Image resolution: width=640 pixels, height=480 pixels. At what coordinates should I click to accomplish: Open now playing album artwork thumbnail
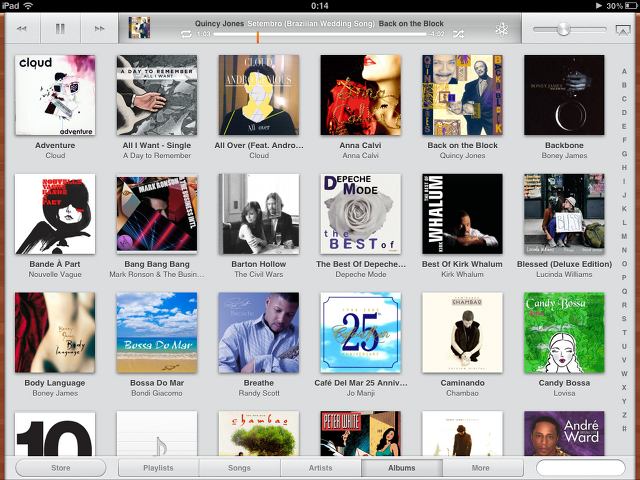click(139, 27)
